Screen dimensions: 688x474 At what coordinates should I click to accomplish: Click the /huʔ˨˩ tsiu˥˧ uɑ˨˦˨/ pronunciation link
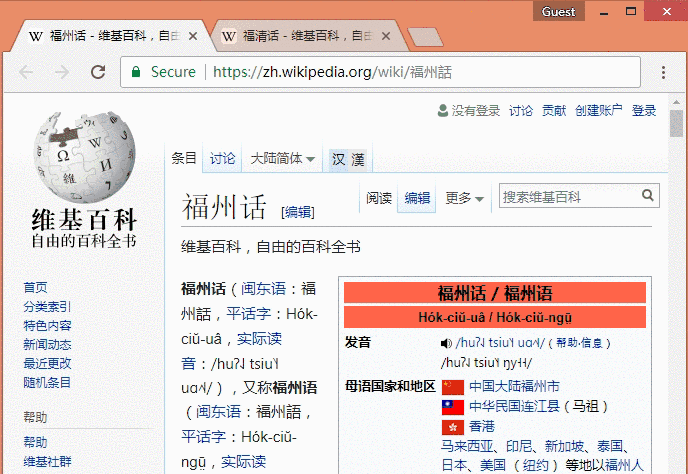pos(500,343)
